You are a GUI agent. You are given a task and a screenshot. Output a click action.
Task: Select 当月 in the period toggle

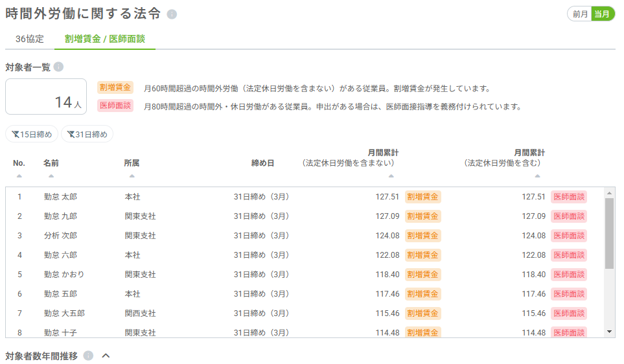coord(603,14)
